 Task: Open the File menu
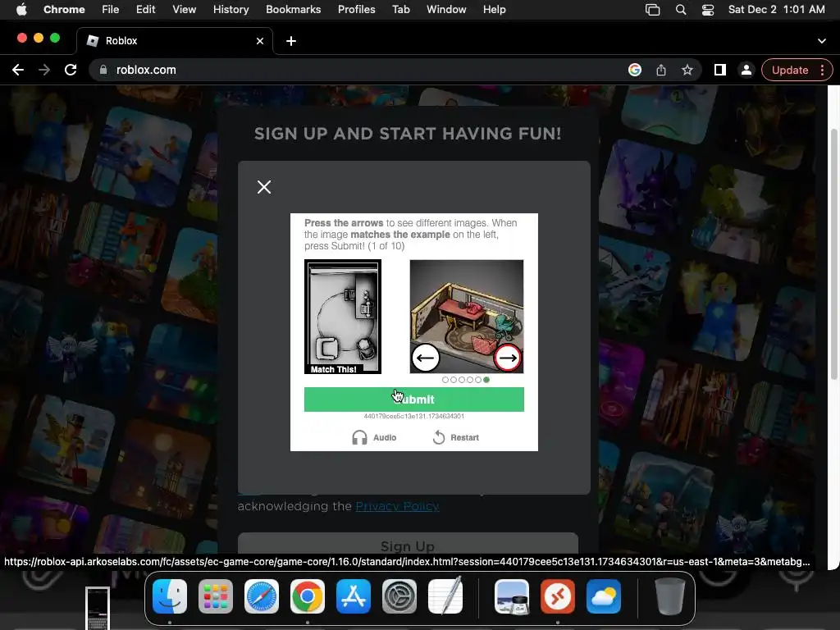111,10
